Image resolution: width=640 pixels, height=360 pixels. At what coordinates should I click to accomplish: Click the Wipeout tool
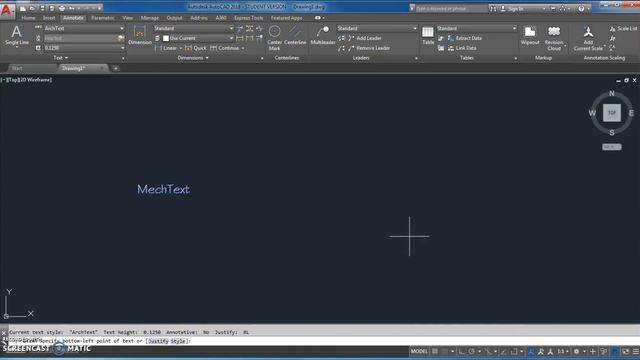[530, 36]
